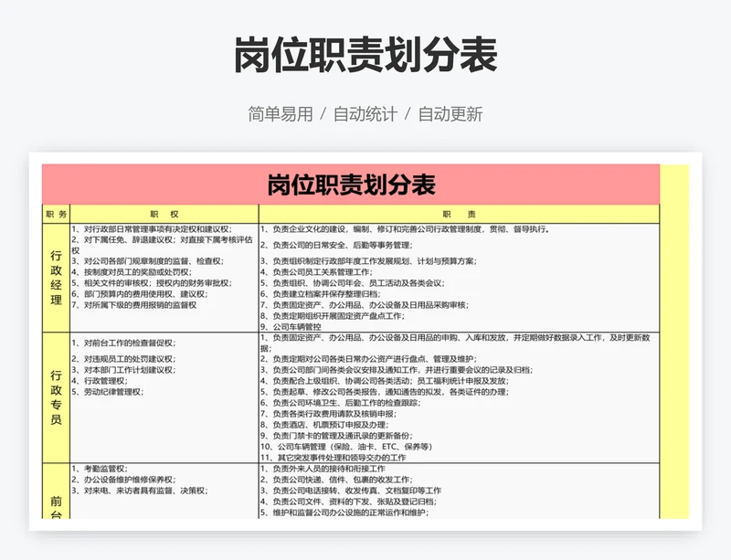Viewport: 731px width, 560px height.
Task: Click line 部门预算内的费用使用权、建议权
Action: point(140,294)
